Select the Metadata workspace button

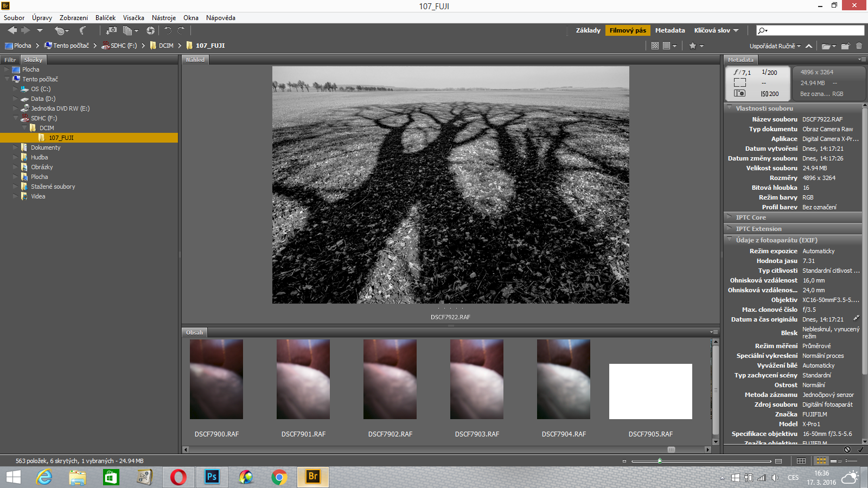[669, 30]
